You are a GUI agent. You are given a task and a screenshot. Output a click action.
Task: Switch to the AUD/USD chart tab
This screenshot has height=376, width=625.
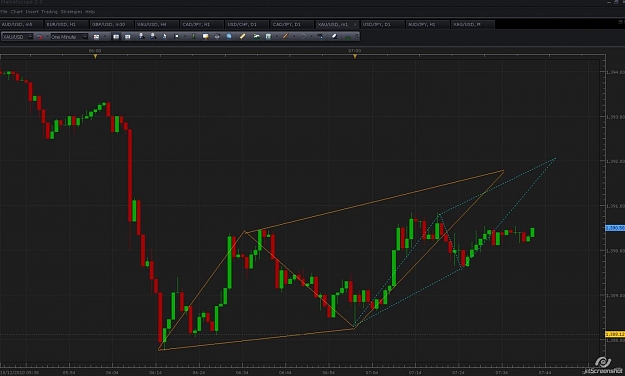[22, 24]
